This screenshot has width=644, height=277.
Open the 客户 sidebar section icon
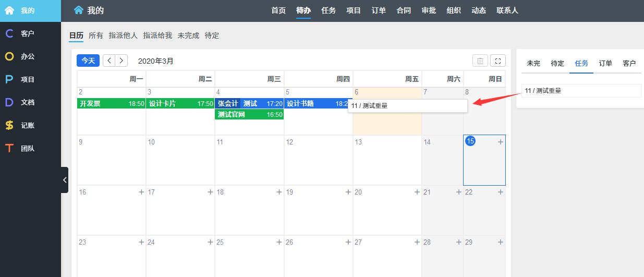(9, 33)
